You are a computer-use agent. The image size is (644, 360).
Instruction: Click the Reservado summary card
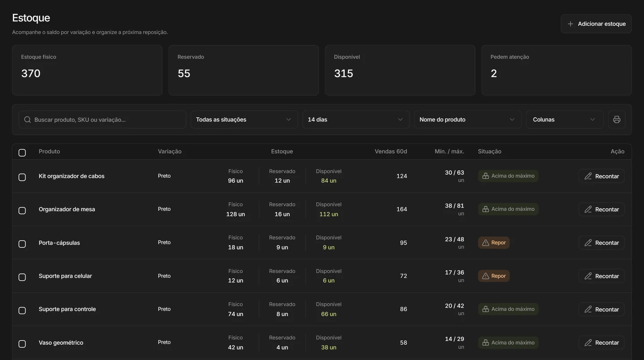(244, 70)
